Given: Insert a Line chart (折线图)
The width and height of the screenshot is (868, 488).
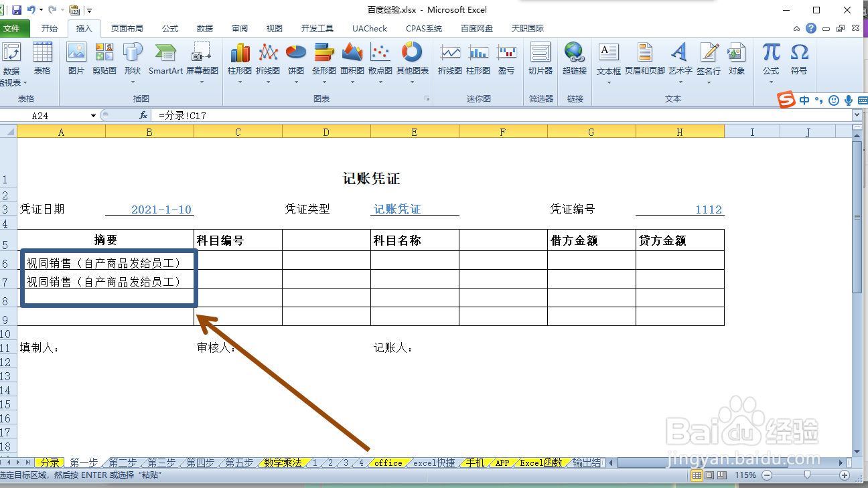Looking at the screenshot, I should pos(268,62).
